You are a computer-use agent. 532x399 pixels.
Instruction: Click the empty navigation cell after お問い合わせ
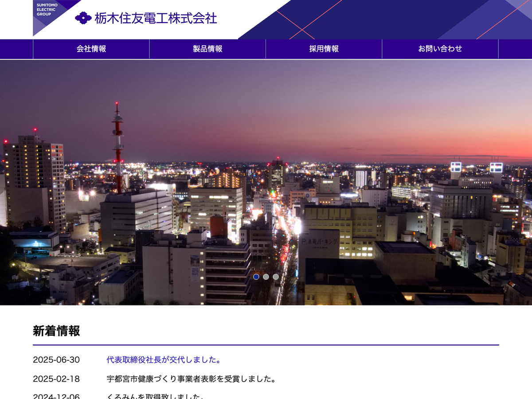(x=515, y=49)
